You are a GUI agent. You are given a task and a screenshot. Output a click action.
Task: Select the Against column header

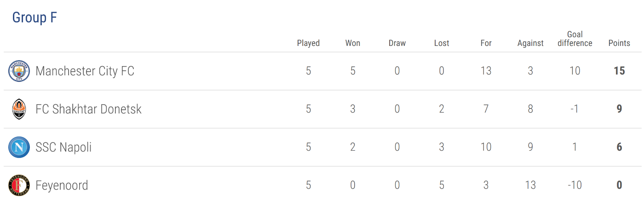click(x=530, y=43)
